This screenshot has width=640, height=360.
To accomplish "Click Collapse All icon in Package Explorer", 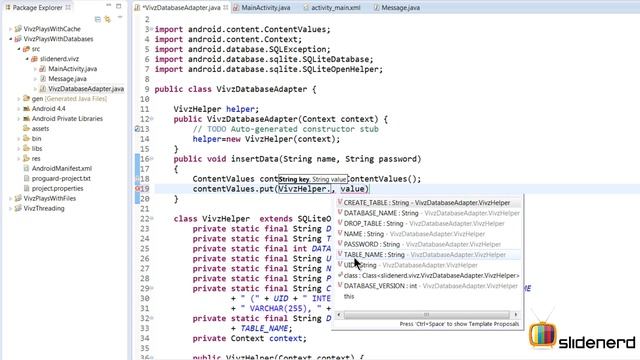I will coord(98,19).
